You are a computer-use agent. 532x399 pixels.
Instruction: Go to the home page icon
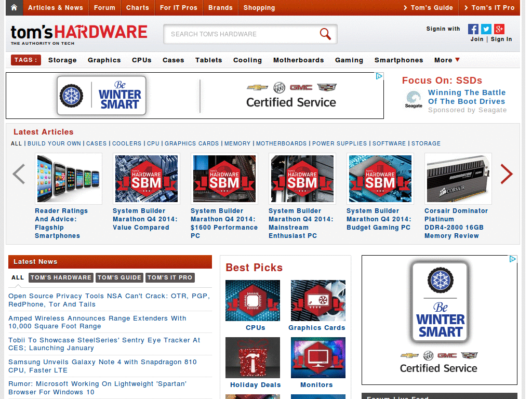pyautogui.click(x=14, y=7)
